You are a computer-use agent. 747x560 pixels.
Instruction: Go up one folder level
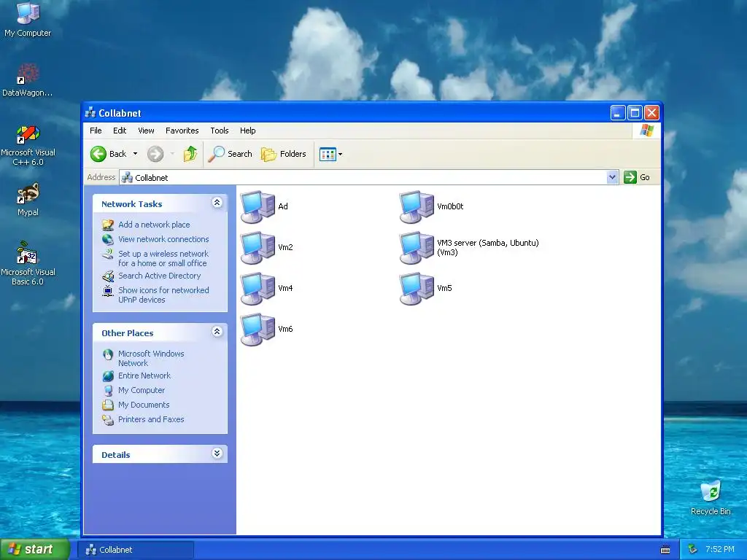[x=190, y=154]
